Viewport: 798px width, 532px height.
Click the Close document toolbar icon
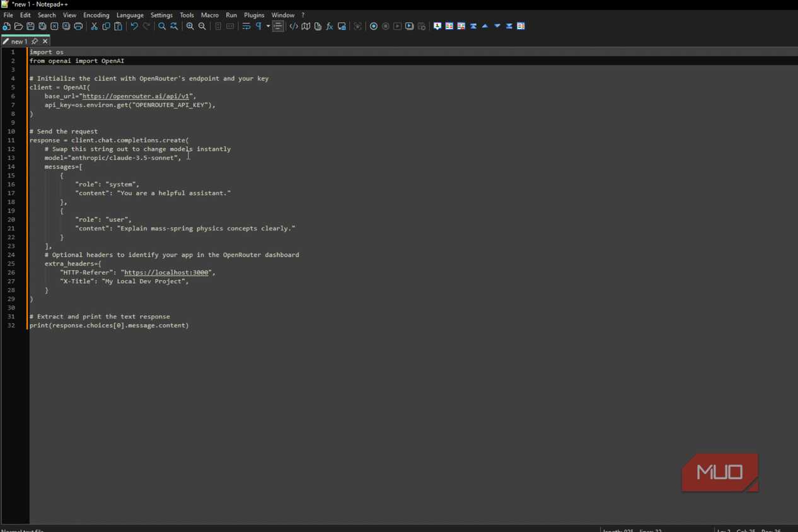(x=54, y=26)
